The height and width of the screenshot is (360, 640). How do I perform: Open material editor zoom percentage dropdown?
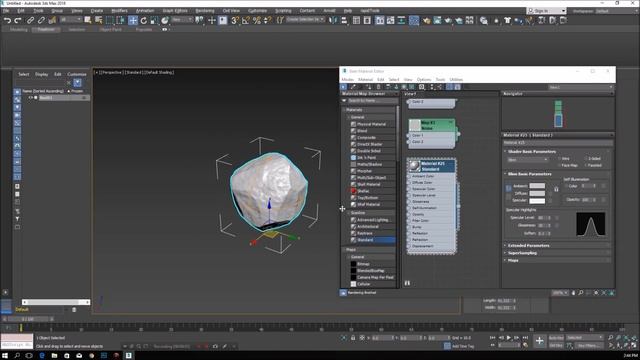pos(560,293)
